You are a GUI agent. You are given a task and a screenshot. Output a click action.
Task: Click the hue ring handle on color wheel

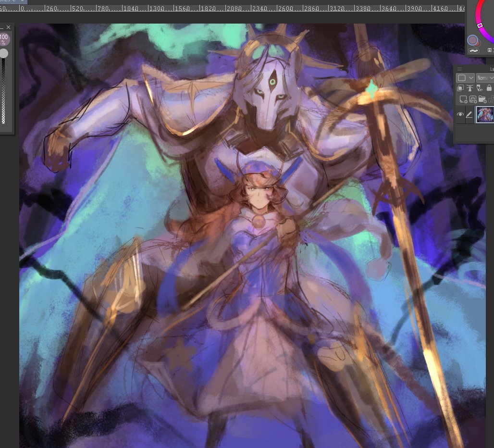click(480, 25)
